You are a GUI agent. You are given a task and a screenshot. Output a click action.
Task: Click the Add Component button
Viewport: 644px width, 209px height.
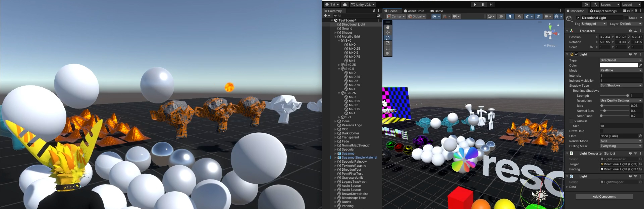[604, 197]
